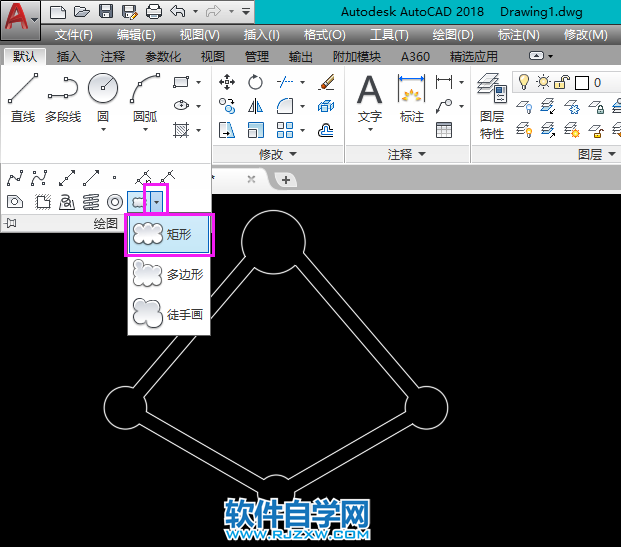Expand the revision cloud dropdown arrow
The image size is (621, 547).
(x=156, y=202)
